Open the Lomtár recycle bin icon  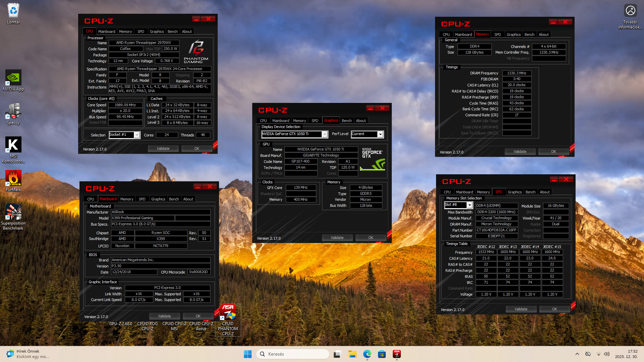(x=13, y=11)
